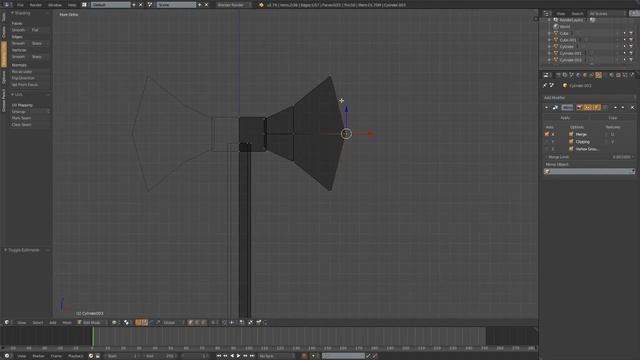Toggle the Merge option checkbox
This screenshot has height=360, width=640.
571,134
